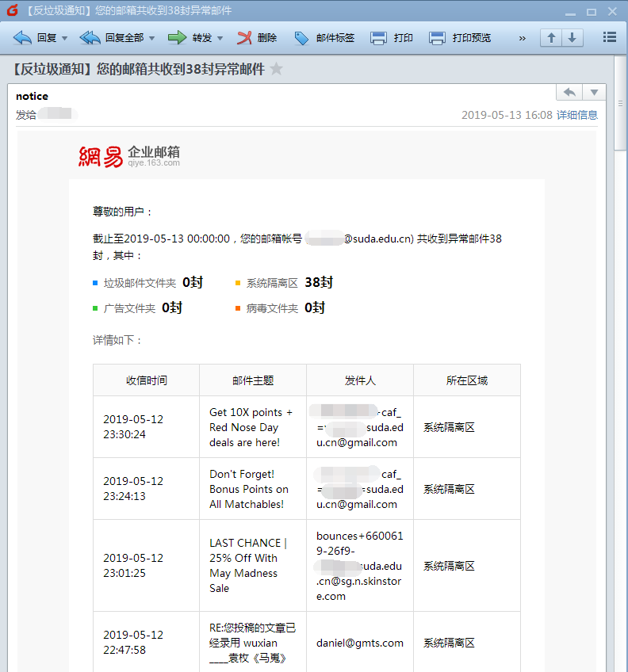Click sender name notice
628x672 pixels.
tap(32, 96)
